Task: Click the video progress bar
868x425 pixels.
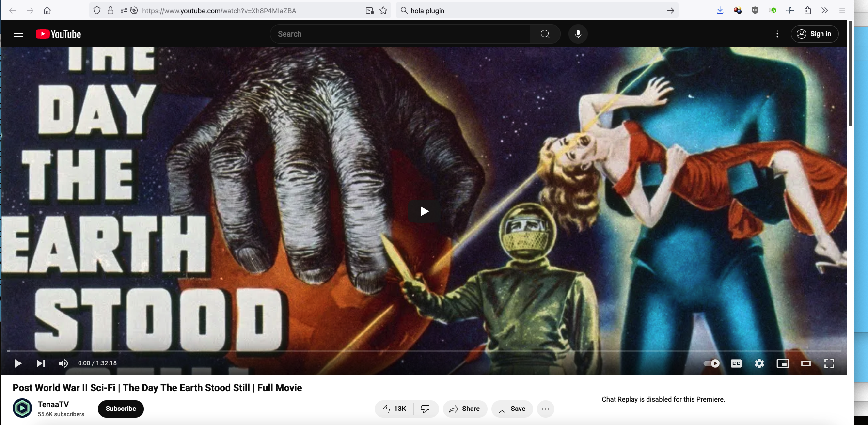Action: point(424,351)
